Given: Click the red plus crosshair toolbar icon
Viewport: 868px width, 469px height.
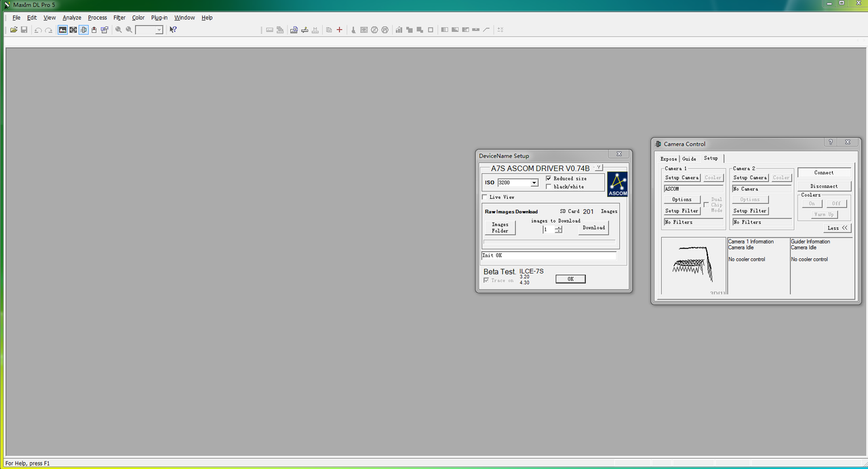Looking at the screenshot, I should 340,30.
